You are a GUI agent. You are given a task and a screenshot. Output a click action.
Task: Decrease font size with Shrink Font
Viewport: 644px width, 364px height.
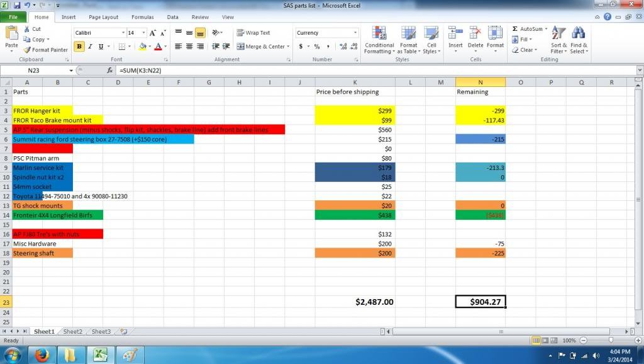[x=163, y=33]
